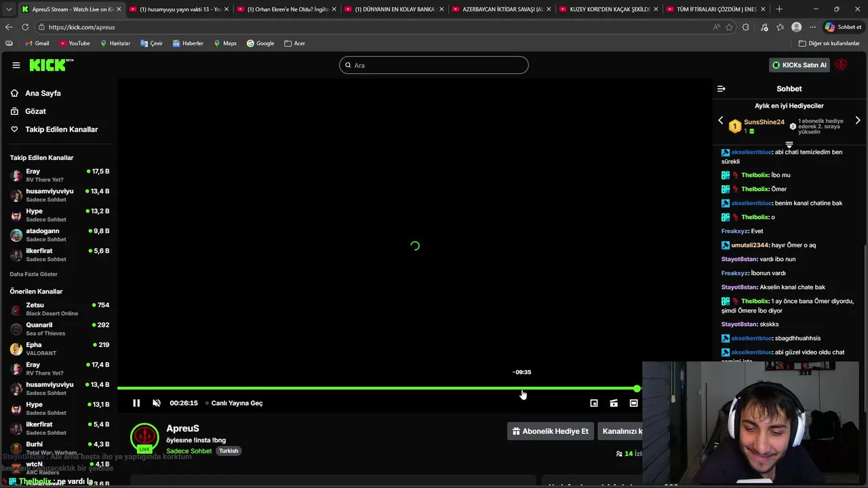Click the green stream progress bar
This screenshot has width=868, height=488.
point(377,388)
